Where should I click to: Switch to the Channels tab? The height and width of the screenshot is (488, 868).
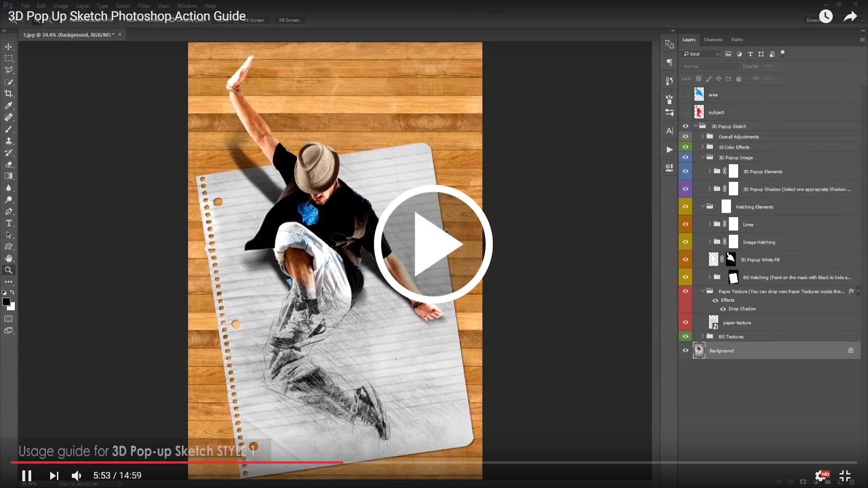click(x=713, y=40)
